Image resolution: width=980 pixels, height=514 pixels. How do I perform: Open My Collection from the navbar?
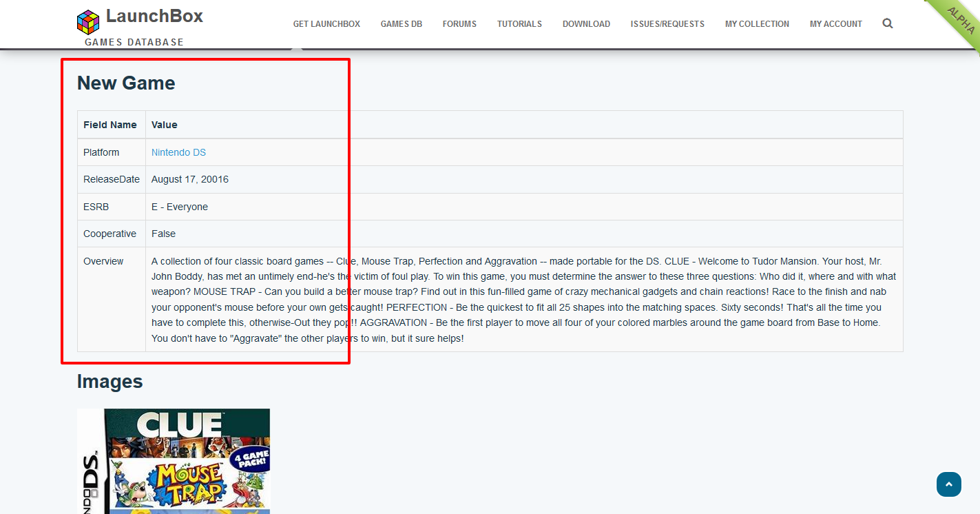[x=757, y=24]
